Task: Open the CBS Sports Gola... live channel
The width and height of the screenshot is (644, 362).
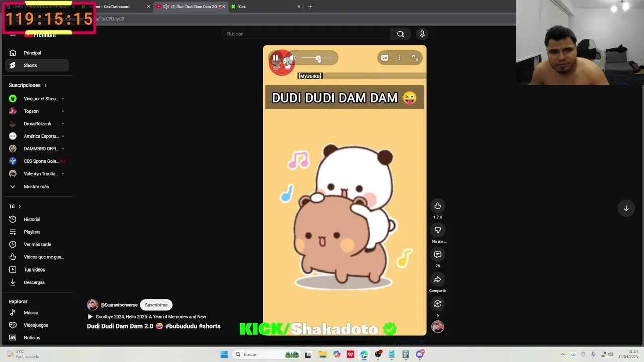Action: 37,161
